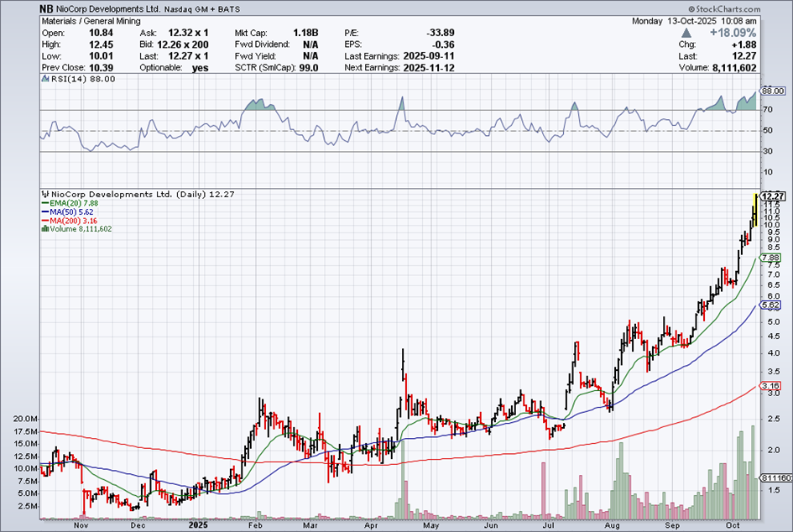Click the Bid value 12.26 x 200
The height and width of the screenshot is (532, 793).
(183, 44)
